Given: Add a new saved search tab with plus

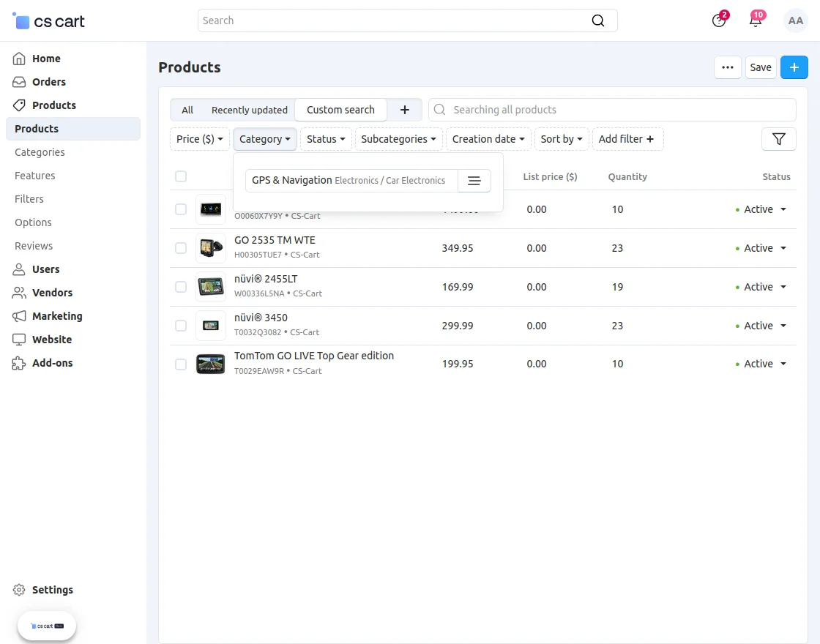Looking at the screenshot, I should (404, 110).
